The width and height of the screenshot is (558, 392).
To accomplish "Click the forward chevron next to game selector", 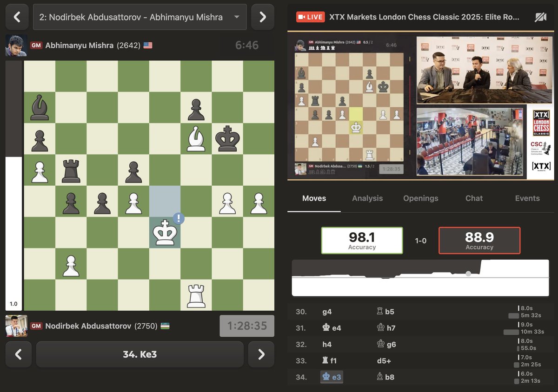I will (262, 16).
